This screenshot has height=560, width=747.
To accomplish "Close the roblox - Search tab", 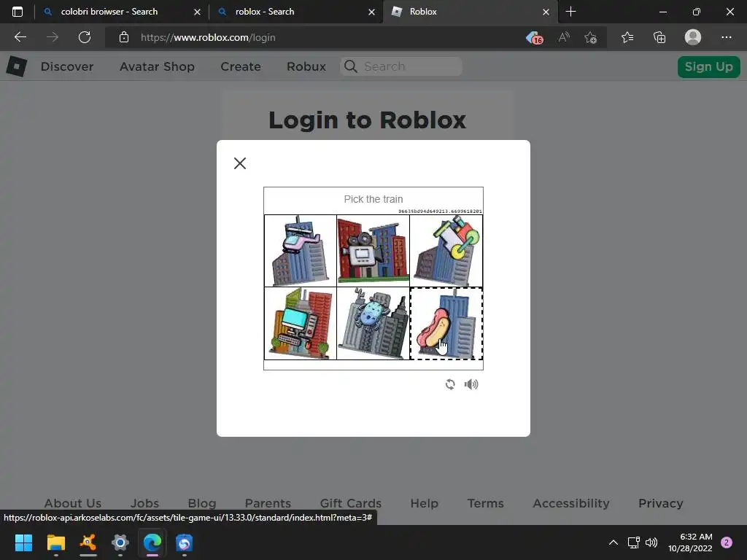I will [x=371, y=12].
